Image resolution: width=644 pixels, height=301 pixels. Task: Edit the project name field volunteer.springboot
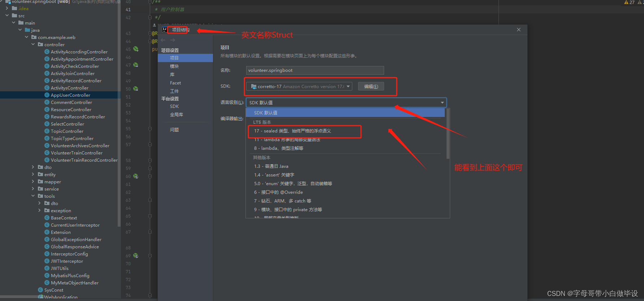pos(315,70)
